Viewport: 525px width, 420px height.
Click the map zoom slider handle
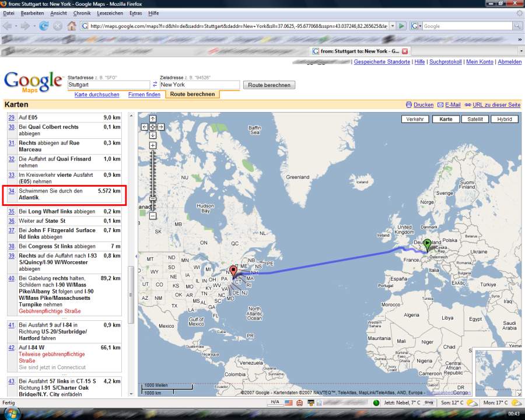click(153, 199)
